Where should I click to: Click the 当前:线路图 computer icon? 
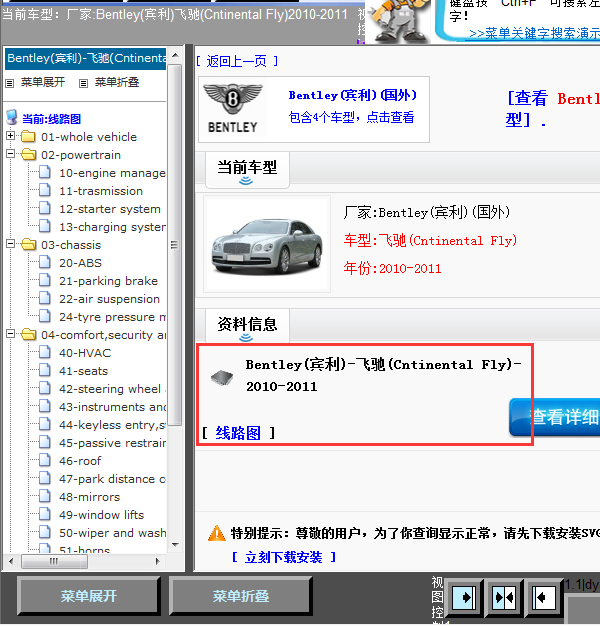(x=12, y=117)
